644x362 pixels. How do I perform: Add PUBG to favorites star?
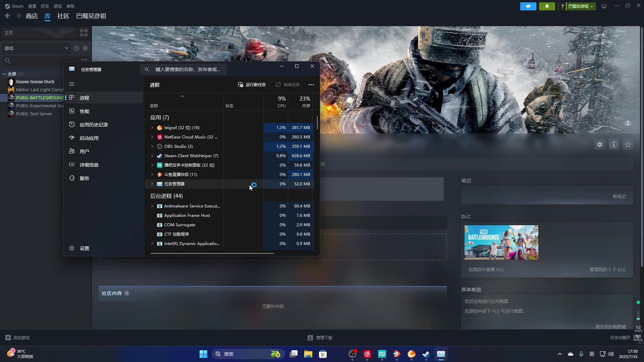[x=628, y=144]
